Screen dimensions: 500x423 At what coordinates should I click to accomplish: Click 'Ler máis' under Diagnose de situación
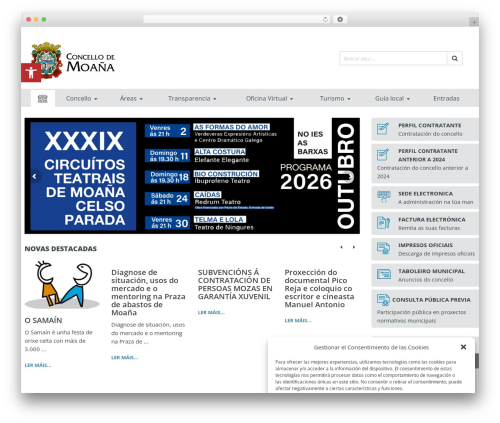point(124,357)
